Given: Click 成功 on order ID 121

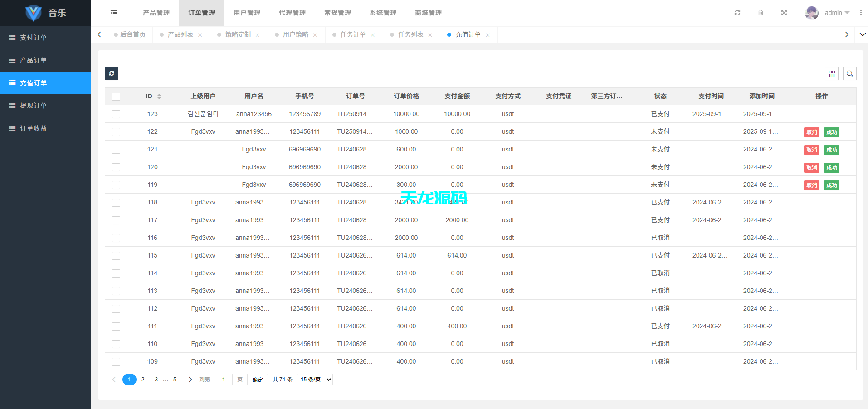Looking at the screenshot, I should 831,150.
